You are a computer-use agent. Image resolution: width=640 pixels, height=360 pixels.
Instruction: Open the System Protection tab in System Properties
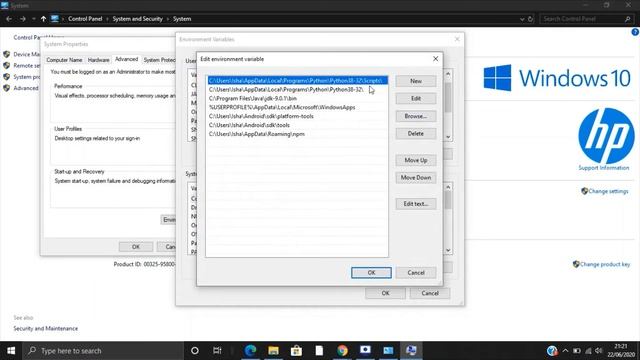159,60
